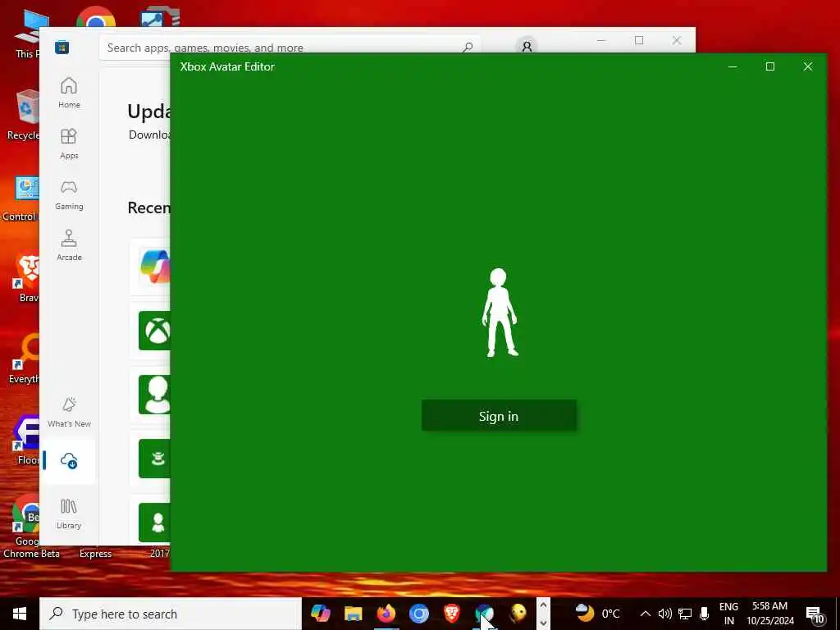Select the Everything search desktop shortcut

24,359
